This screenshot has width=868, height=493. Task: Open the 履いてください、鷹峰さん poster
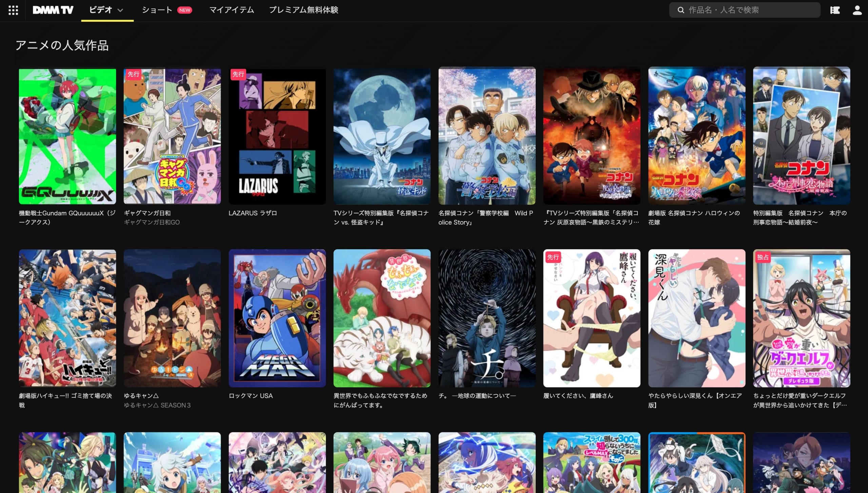[x=592, y=319]
